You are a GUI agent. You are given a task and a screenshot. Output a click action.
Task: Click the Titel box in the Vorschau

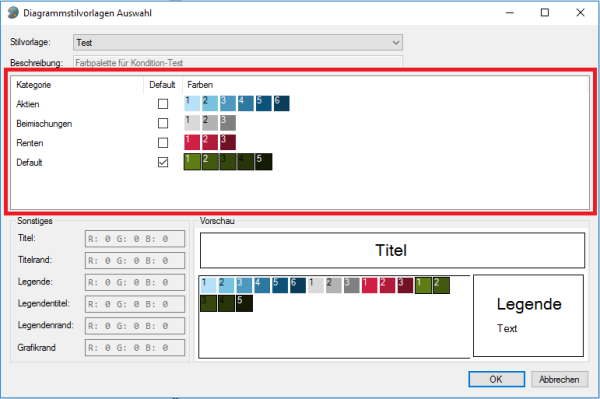[x=392, y=250]
